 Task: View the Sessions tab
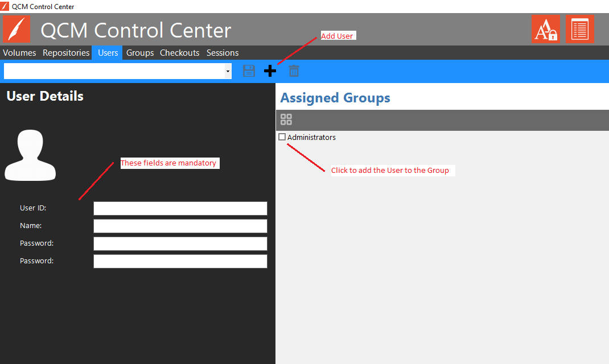(x=223, y=53)
